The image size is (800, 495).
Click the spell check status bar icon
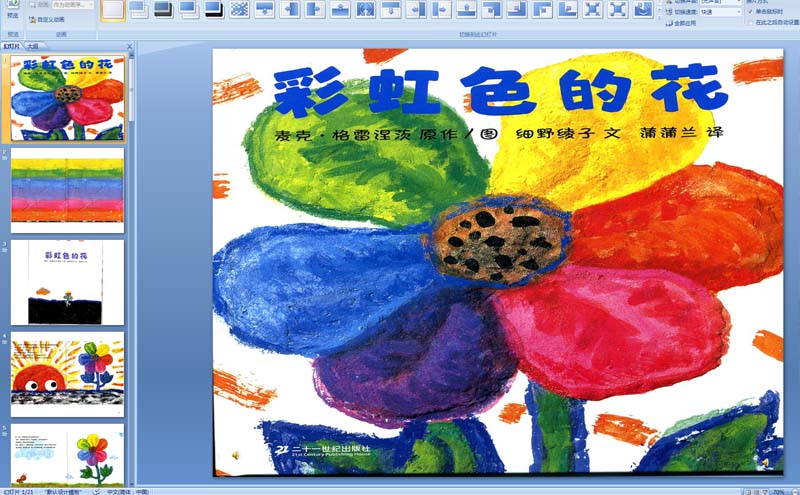click(x=96, y=492)
